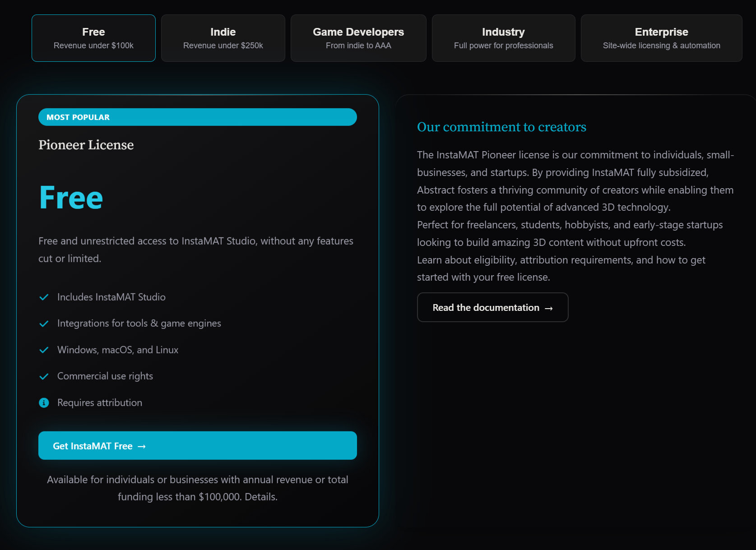This screenshot has height=550, width=756.
Task: Open Read the documentation link
Action: click(x=492, y=307)
